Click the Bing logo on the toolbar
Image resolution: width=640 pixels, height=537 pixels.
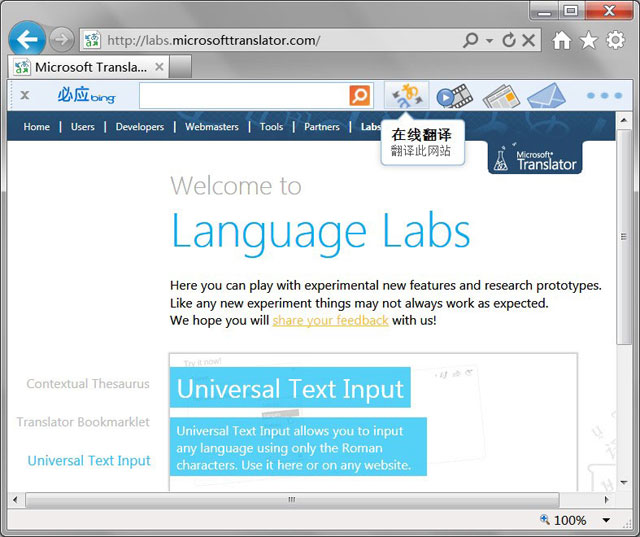tap(86, 95)
